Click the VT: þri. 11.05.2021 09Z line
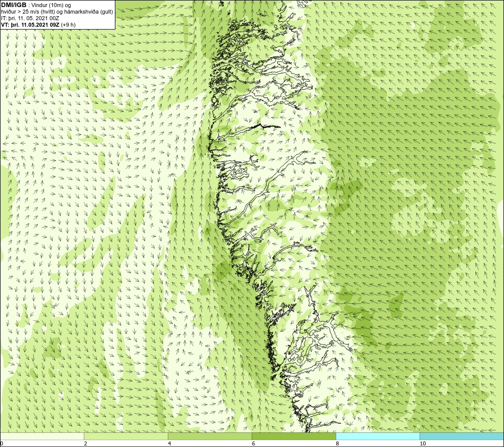 [38, 25]
